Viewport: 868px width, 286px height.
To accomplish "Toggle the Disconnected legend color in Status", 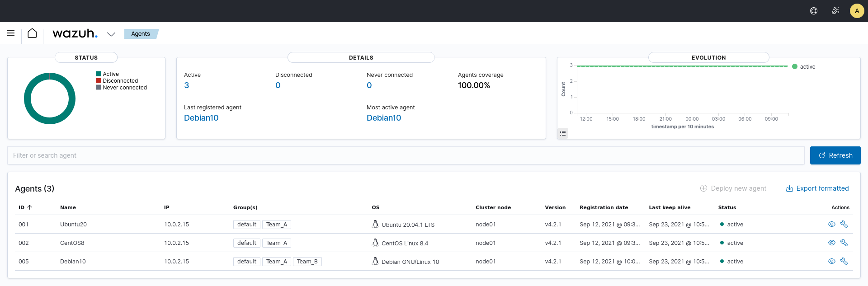I will [98, 80].
